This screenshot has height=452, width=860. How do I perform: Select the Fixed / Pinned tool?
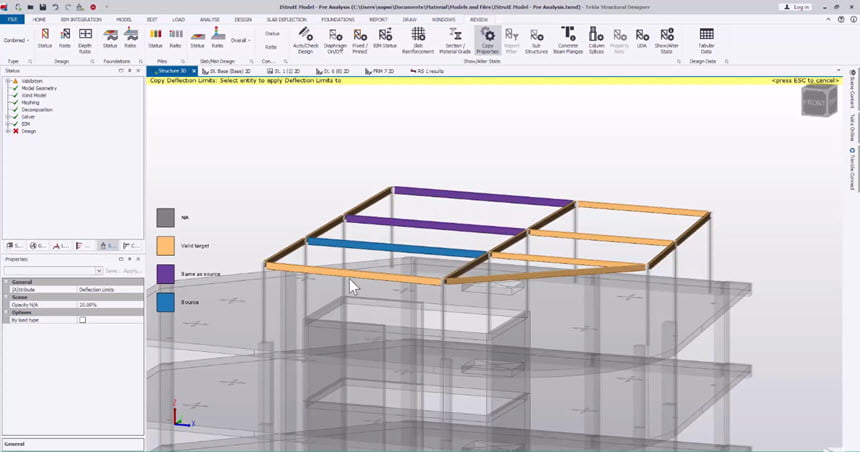pos(360,41)
